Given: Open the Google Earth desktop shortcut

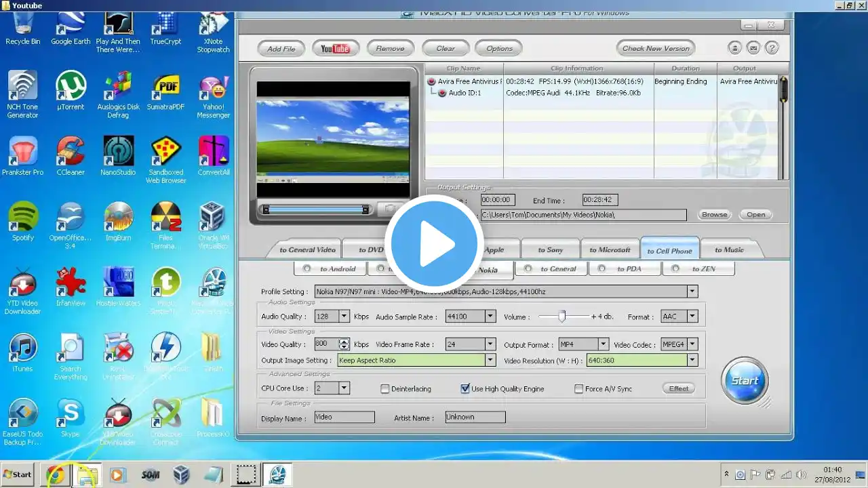Looking at the screenshot, I should click(x=71, y=28).
